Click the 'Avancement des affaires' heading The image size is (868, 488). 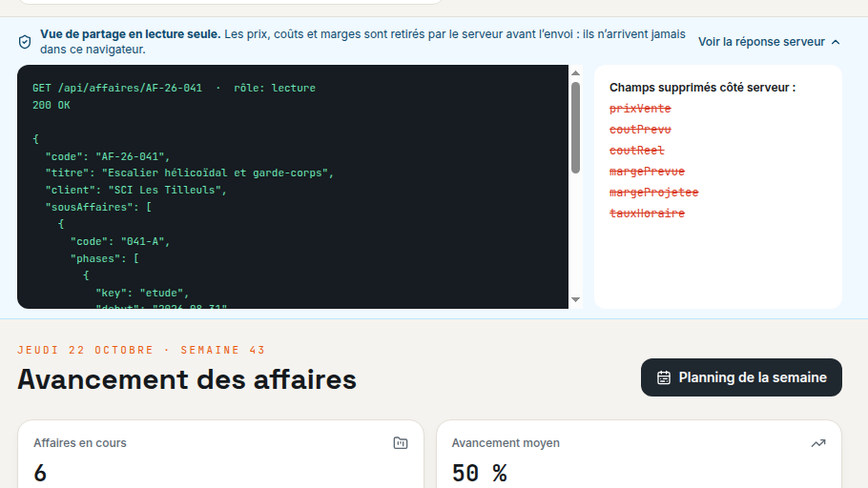[187, 379]
